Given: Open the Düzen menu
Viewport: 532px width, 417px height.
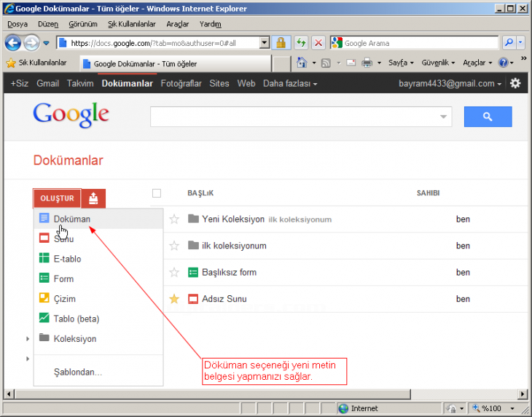Looking at the screenshot, I should [48, 24].
